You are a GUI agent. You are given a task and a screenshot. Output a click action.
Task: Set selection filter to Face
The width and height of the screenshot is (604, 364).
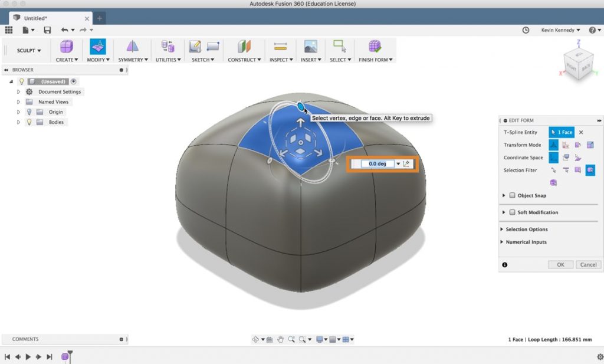(x=578, y=170)
